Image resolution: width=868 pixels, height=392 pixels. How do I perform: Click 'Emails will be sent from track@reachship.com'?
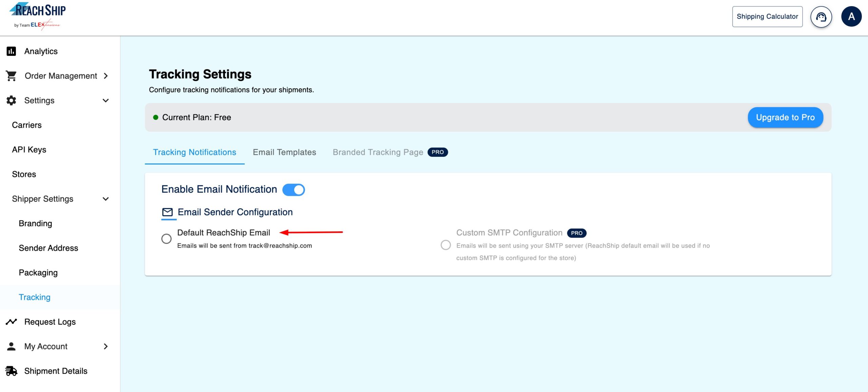pos(244,246)
